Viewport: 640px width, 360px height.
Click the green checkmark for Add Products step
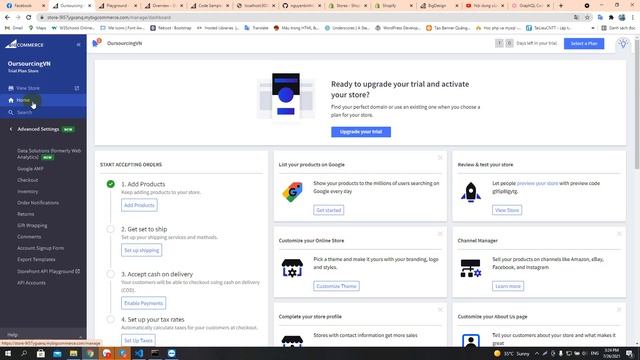(111, 184)
